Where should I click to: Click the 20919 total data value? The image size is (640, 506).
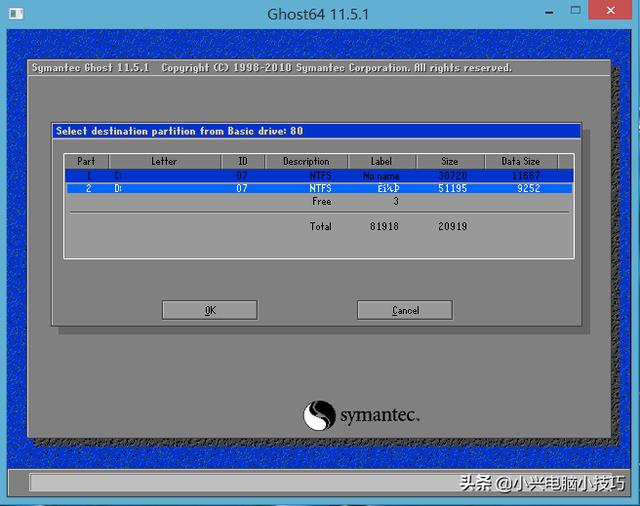pyautogui.click(x=452, y=226)
